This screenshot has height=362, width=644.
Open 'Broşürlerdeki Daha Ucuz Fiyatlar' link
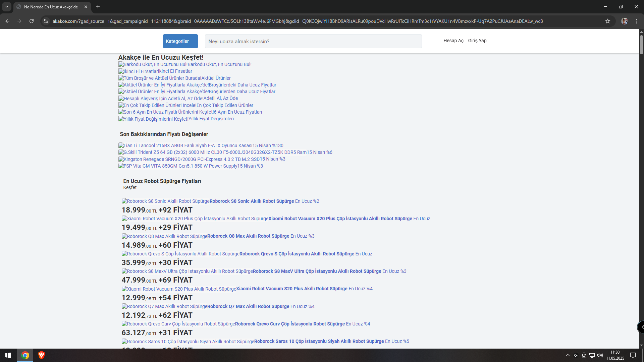coord(197,85)
